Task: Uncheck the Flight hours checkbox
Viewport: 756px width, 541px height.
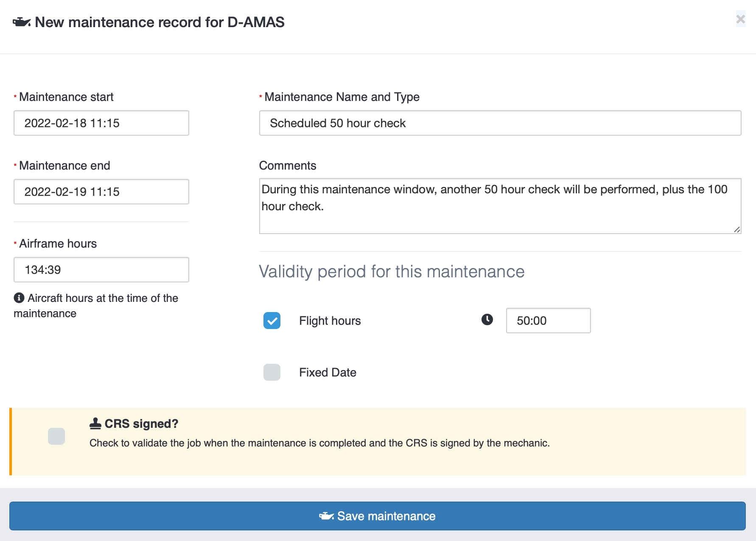Action: 272,321
